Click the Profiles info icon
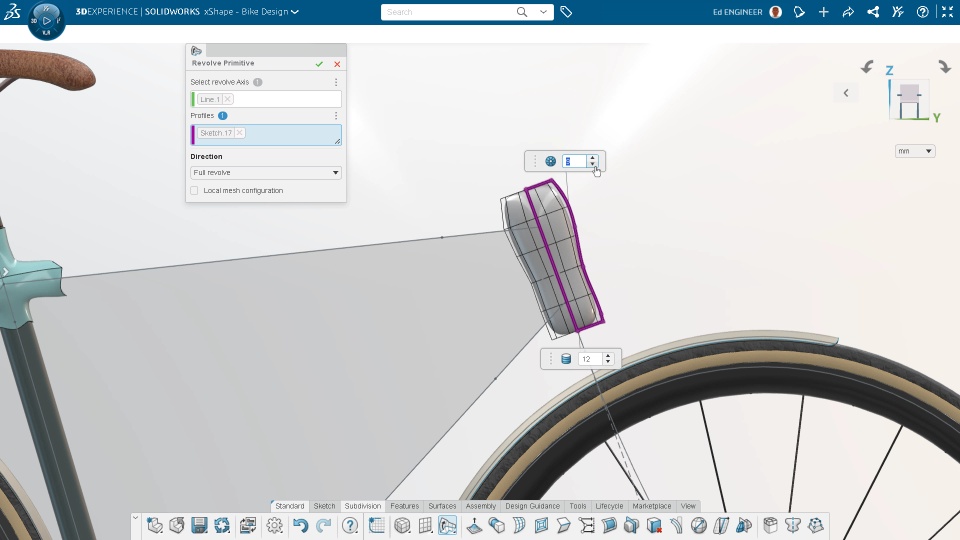The width and height of the screenshot is (960, 540). 223,116
